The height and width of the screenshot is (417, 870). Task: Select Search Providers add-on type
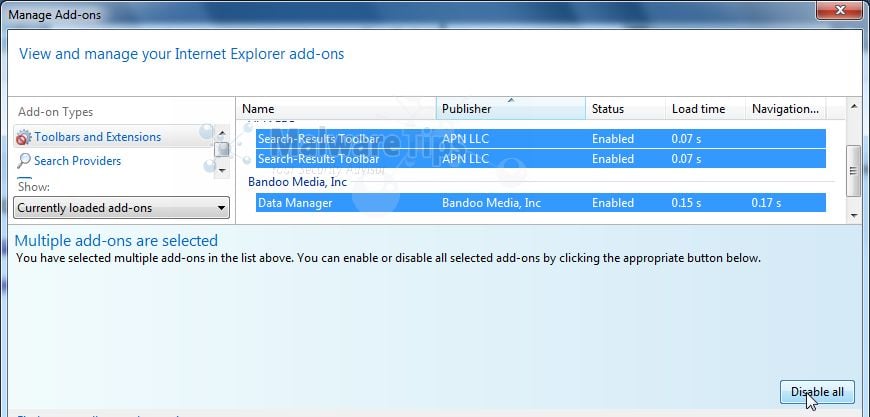click(77, 161)
